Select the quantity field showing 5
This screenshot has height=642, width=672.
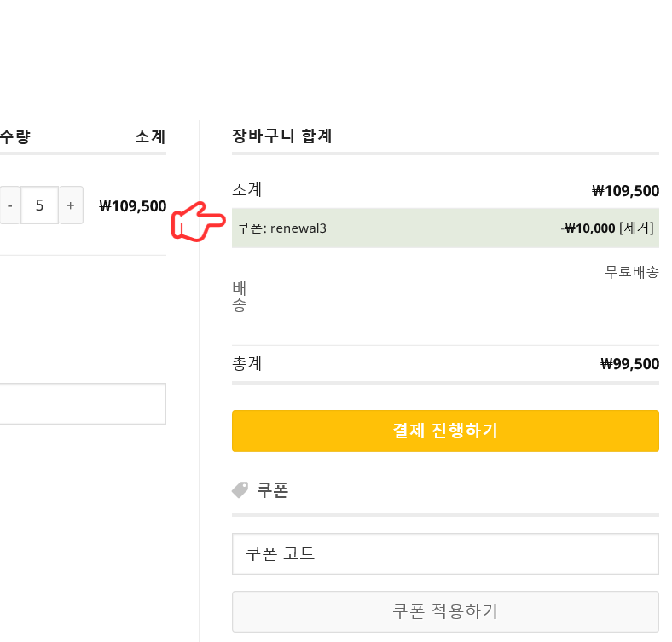(39, 205)
